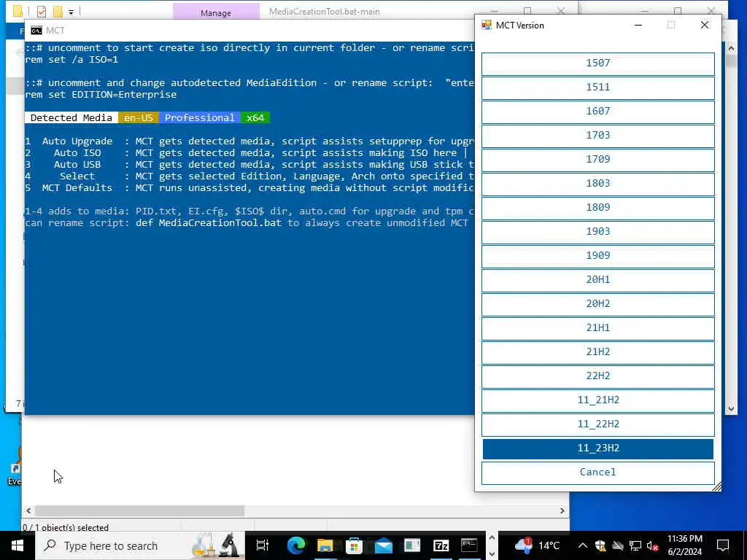
Task: Click the 1803 version button
Action: pos(598,184)
